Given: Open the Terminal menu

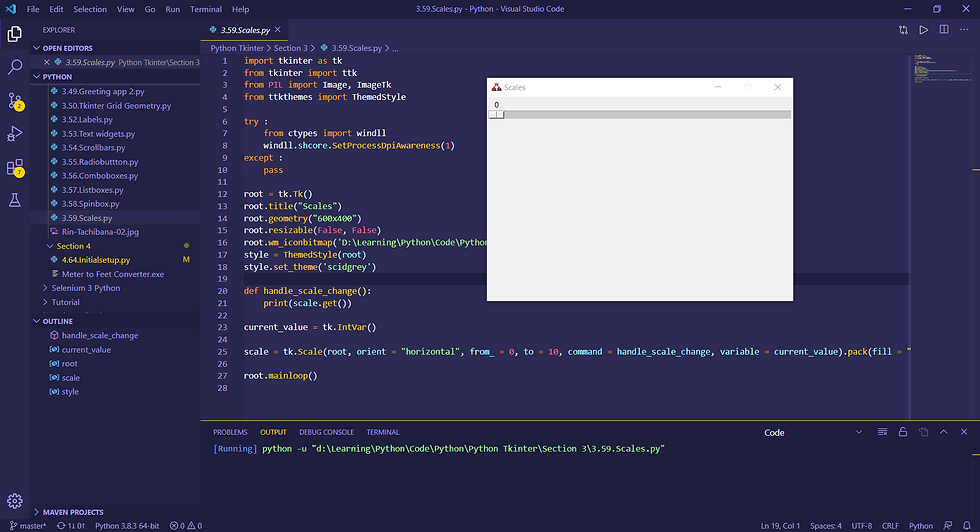Looking at the screenshot, I should click(x=206, y=9).
